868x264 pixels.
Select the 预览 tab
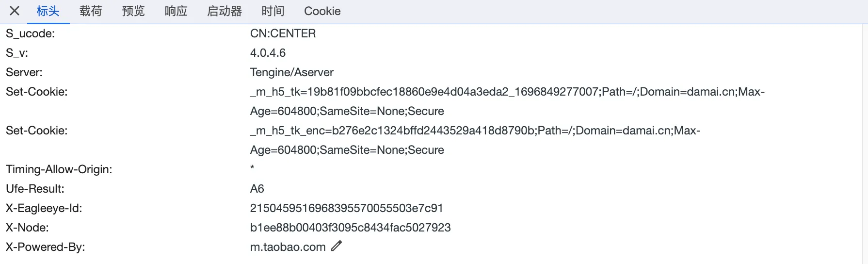click(x=133, y=11)
